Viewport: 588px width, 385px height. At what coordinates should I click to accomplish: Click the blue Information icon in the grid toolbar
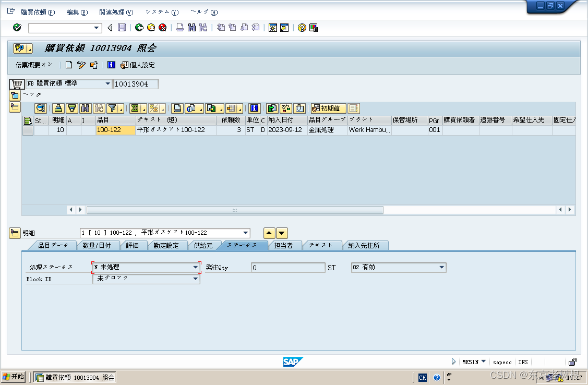pyautogui.click(x=255, y=109)
